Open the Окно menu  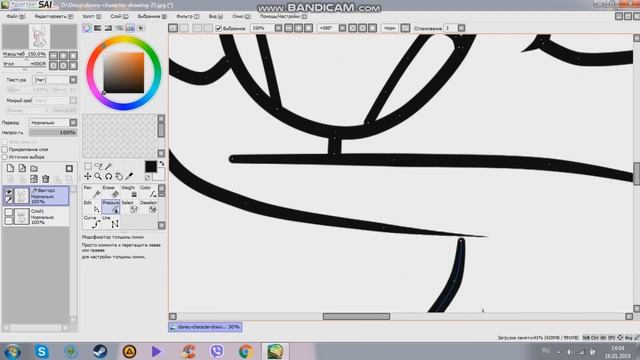coord(241,16)
